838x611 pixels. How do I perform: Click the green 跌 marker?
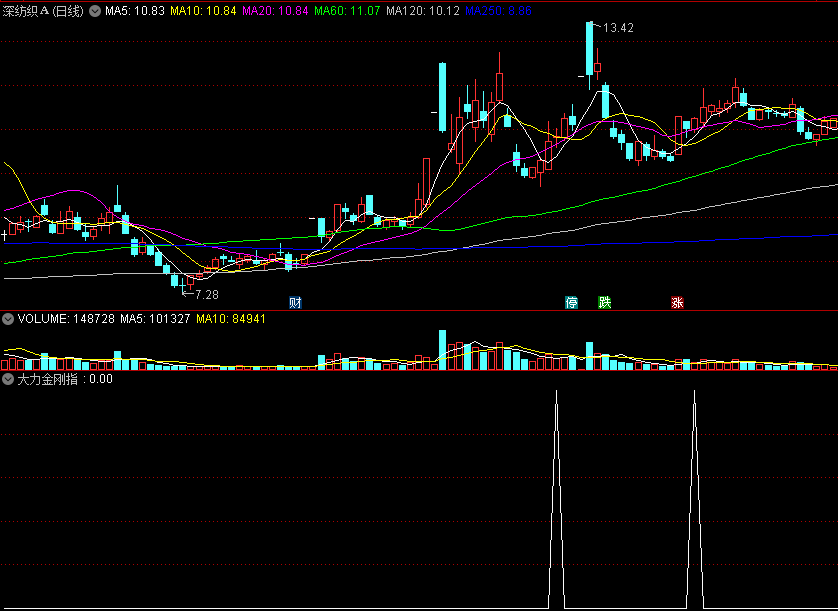[x=604, y=303]
